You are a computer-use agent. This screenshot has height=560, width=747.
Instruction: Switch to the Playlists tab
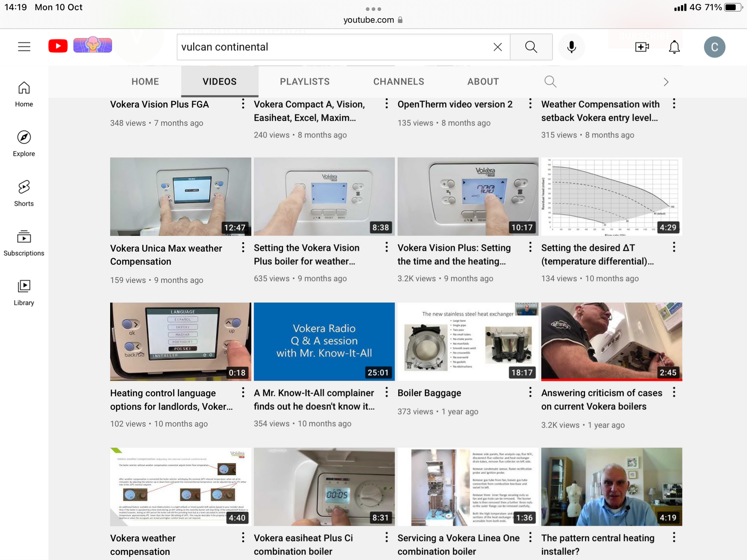click(304, 82)
